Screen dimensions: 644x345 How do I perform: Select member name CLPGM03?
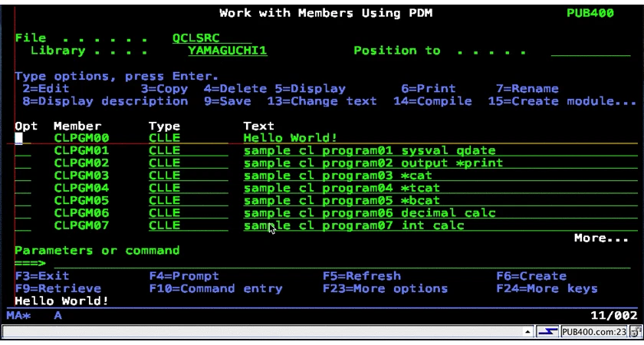(x=81, y=176)
